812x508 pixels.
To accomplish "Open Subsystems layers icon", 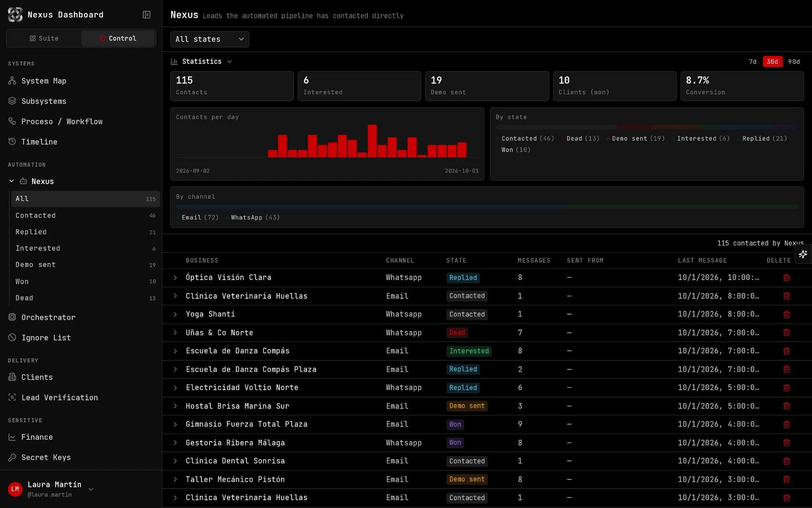I will coord(12,101).
